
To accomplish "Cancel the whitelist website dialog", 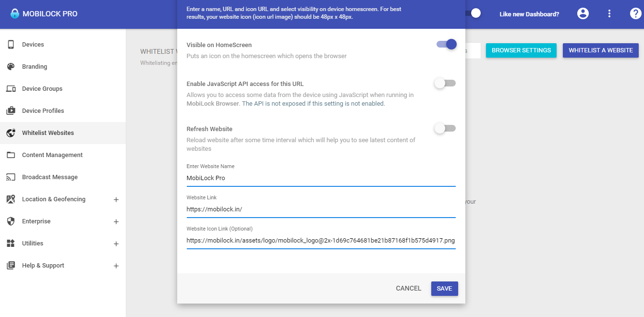I will click(x=409, y=289).
